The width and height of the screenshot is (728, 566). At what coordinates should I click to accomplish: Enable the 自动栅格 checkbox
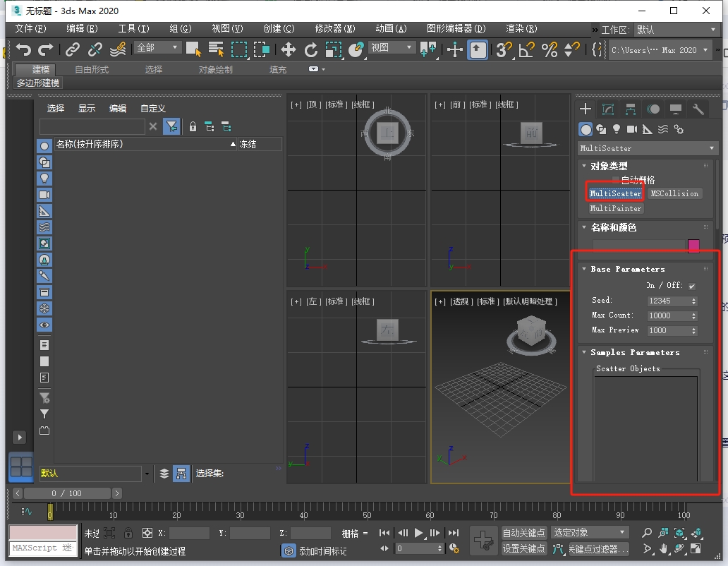[616, 180]
